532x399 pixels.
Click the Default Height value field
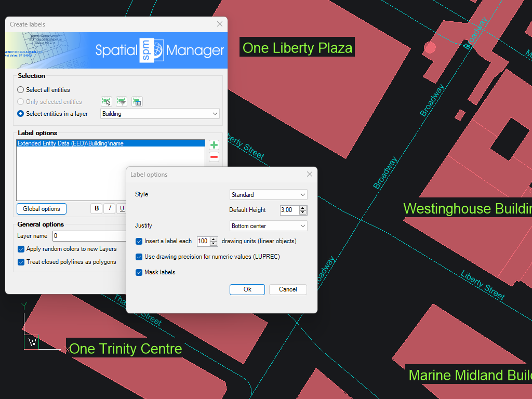[290, 210]
